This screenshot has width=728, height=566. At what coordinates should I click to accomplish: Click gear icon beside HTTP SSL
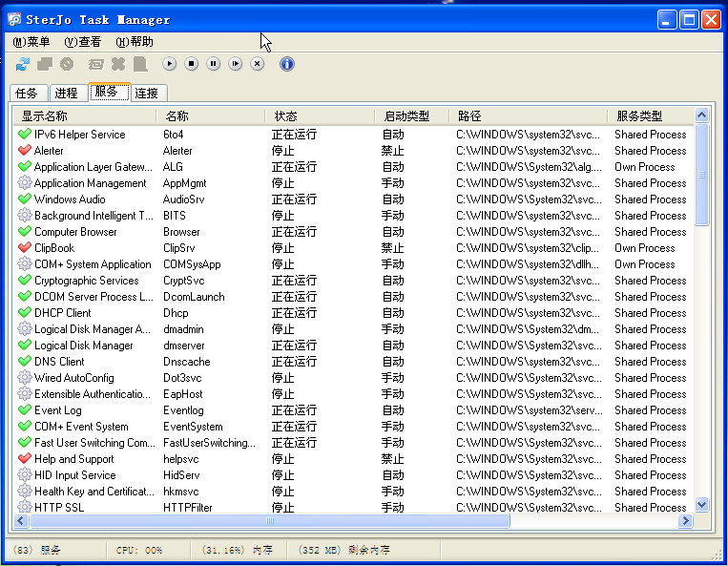pos(25,507)
